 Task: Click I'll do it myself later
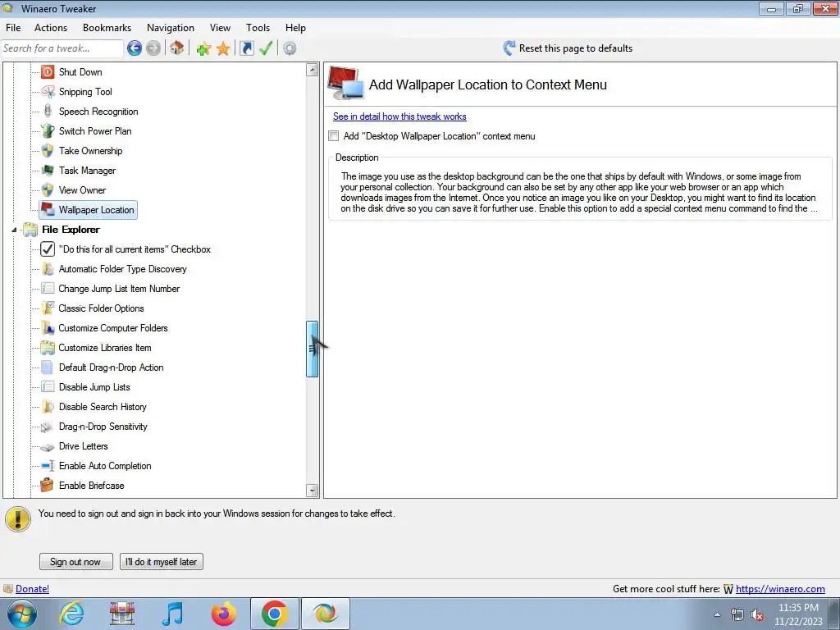coord(162,561)
